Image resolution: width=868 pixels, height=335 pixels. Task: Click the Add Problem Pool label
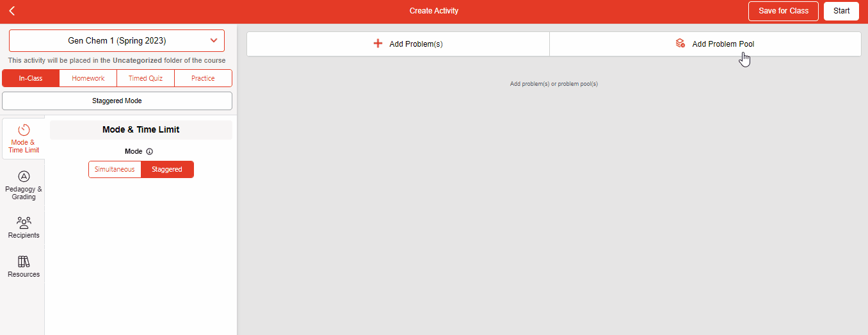tap(723, 44)
